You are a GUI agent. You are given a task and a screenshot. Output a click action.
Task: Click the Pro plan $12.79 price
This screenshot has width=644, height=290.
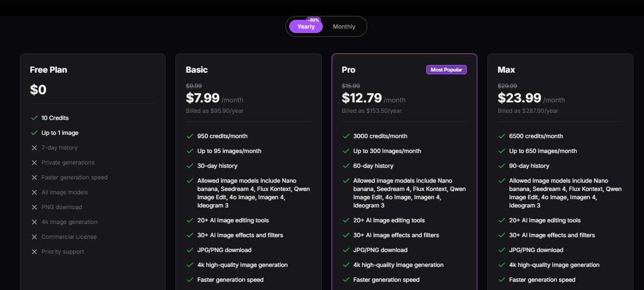361,98
